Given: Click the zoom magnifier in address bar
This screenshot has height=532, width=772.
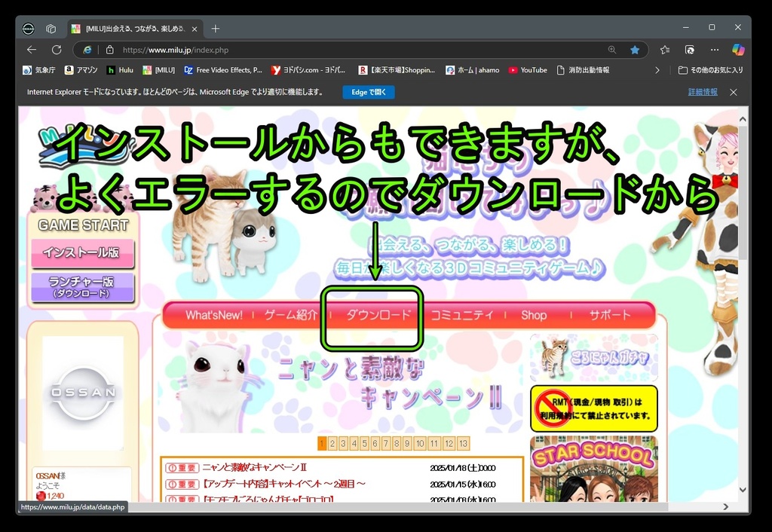Looking at the screenshot, I should [612, 50].
